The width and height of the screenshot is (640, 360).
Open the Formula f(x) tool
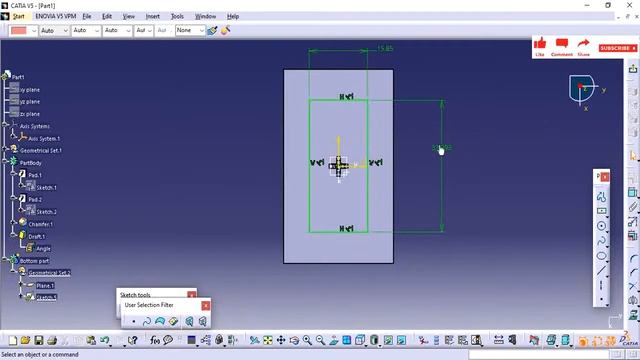pyautogui.click(x=155, y=340)
